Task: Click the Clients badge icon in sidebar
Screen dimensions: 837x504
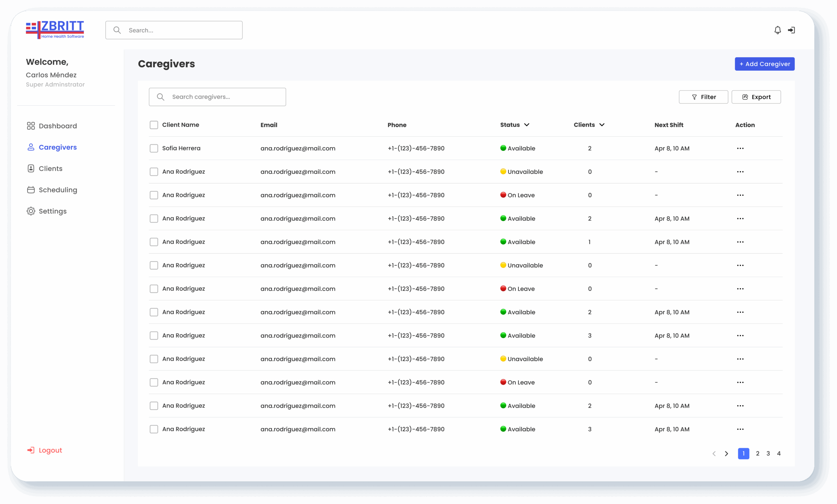Action: click(31, 169)
